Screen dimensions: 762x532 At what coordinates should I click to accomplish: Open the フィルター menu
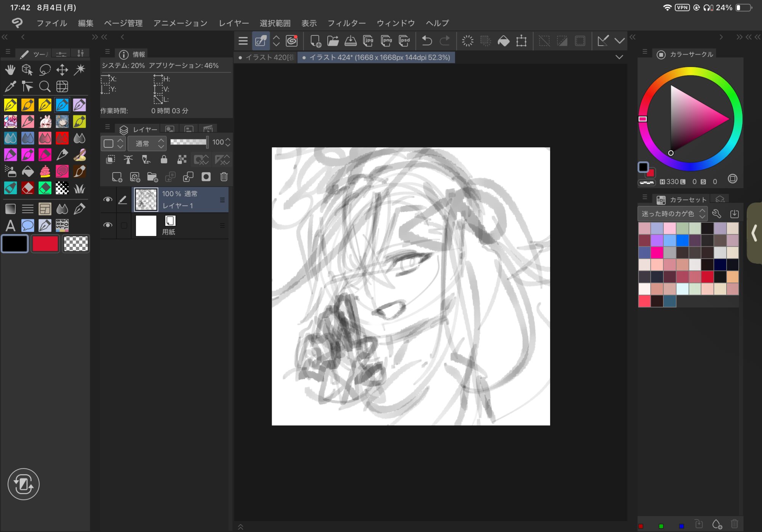pos(346,23)
